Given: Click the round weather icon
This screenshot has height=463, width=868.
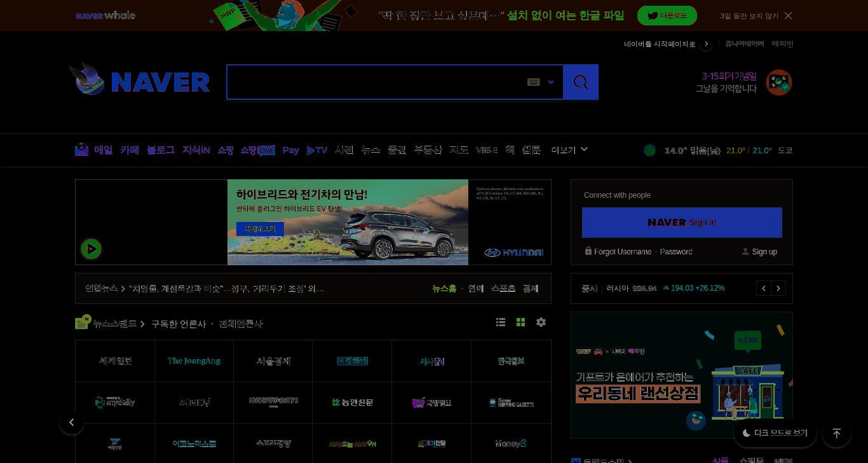Looking at the screenshot, I should tap(649, 150).
